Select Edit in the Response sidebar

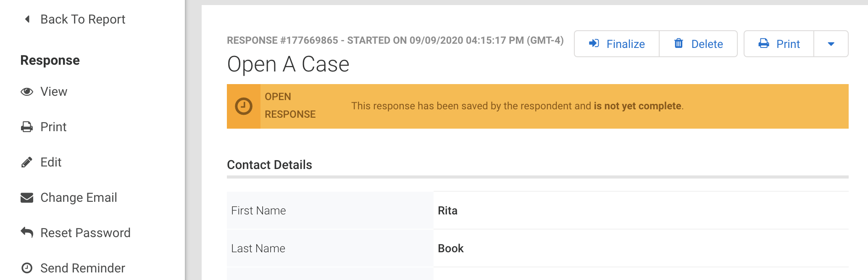pyautogui.click(x=51, y=162)
